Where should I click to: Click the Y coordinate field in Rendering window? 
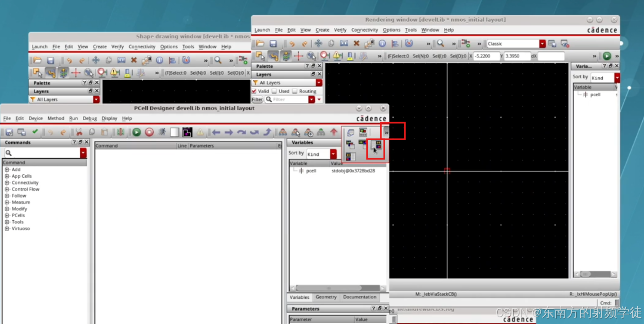point(517,56)
